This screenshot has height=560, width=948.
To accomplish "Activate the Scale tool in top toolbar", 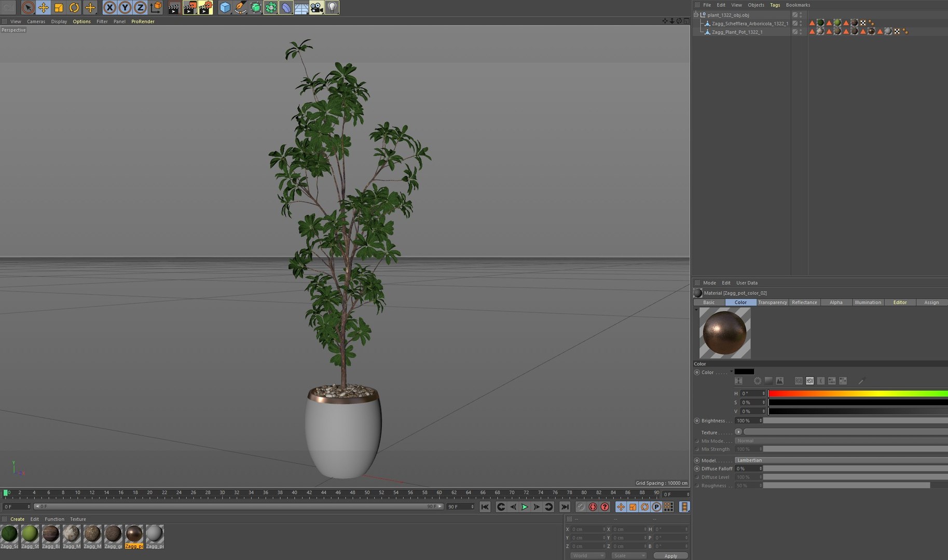I will point(59,8).
